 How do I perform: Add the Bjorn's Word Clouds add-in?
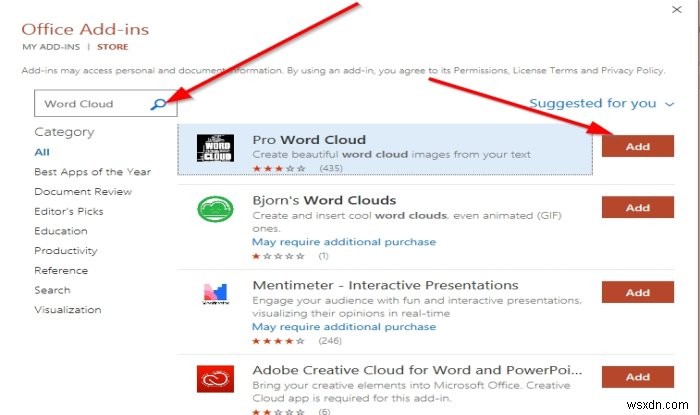638,207
